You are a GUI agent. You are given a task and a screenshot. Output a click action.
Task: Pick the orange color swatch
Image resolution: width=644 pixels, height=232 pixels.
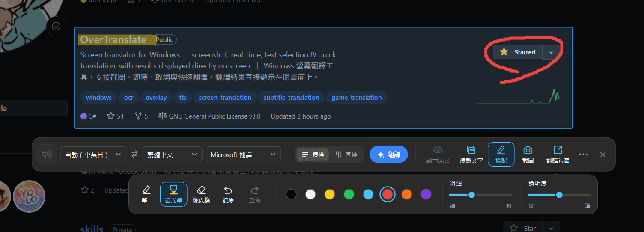click(407, 194)
